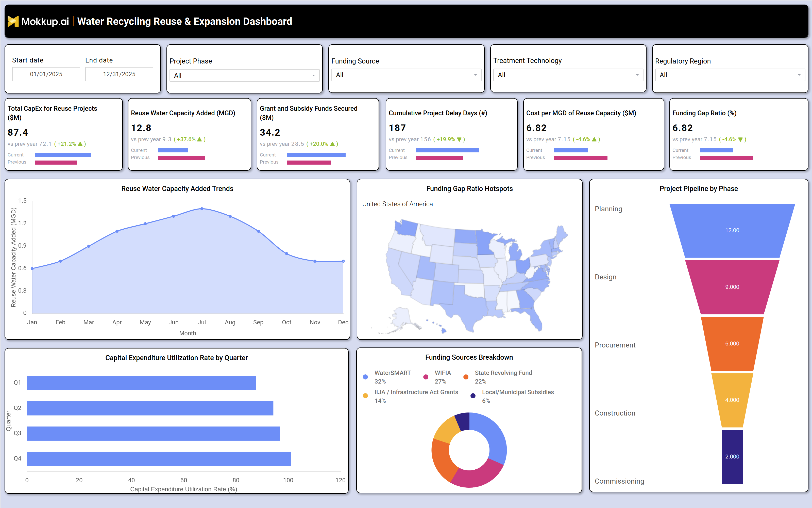The width and height of the screenshot is (812, 508).
Task: Click the 12.8 Reuse Water Capacity value
Action: coord(141,128)
